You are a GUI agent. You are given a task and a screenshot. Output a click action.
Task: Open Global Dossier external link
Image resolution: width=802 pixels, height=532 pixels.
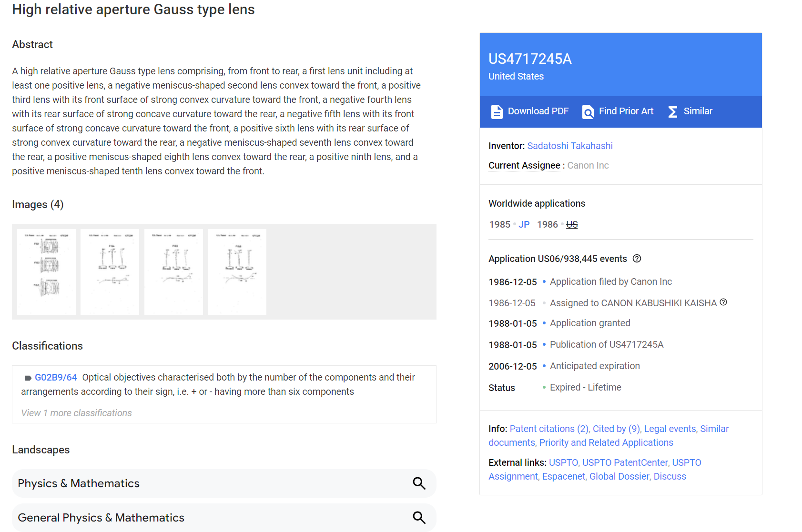coord(619,476)
